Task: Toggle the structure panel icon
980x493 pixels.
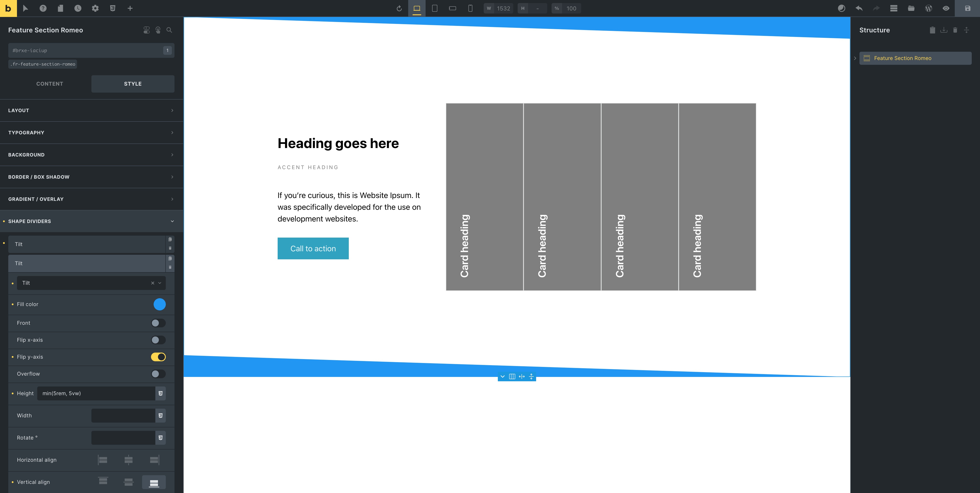Action: (x=894, y=8)
